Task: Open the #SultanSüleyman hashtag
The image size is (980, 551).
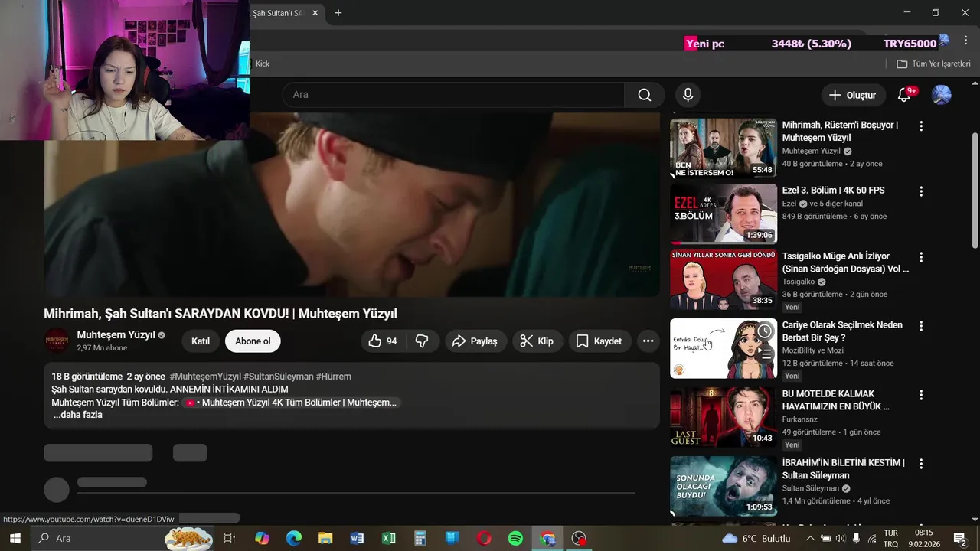Action: [x=278, y=377]
